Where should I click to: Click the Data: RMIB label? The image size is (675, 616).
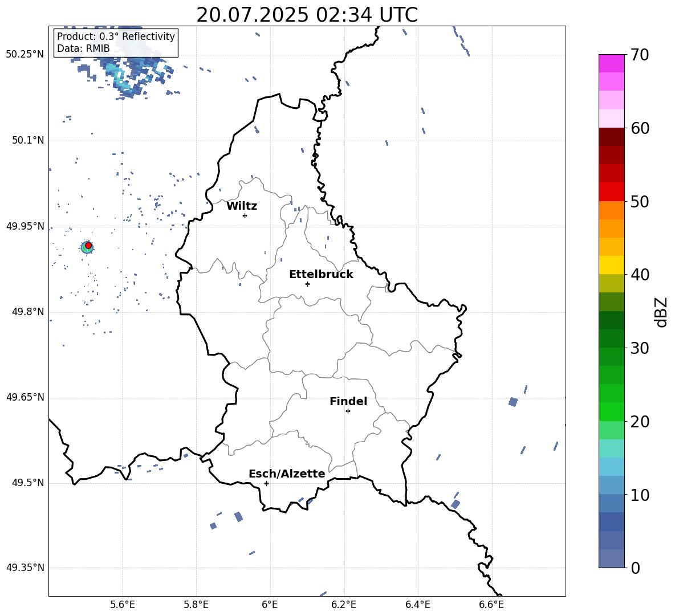tap(83, 48)
